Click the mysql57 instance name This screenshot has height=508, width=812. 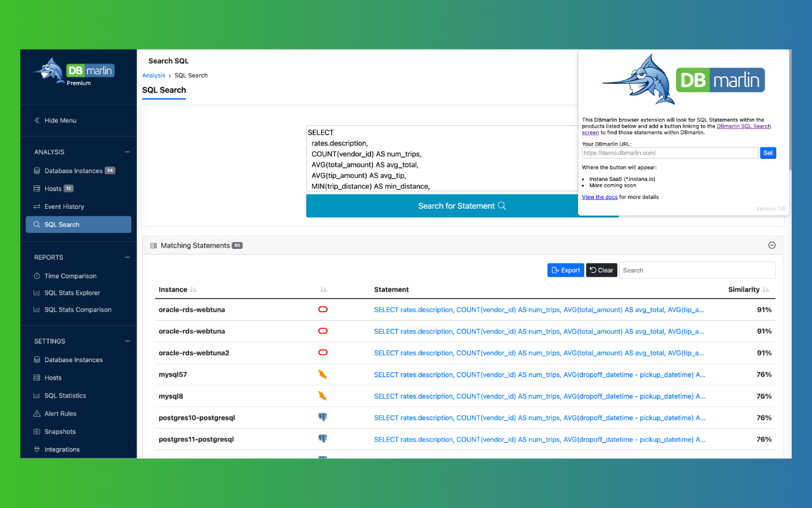[x=173, y=375]
